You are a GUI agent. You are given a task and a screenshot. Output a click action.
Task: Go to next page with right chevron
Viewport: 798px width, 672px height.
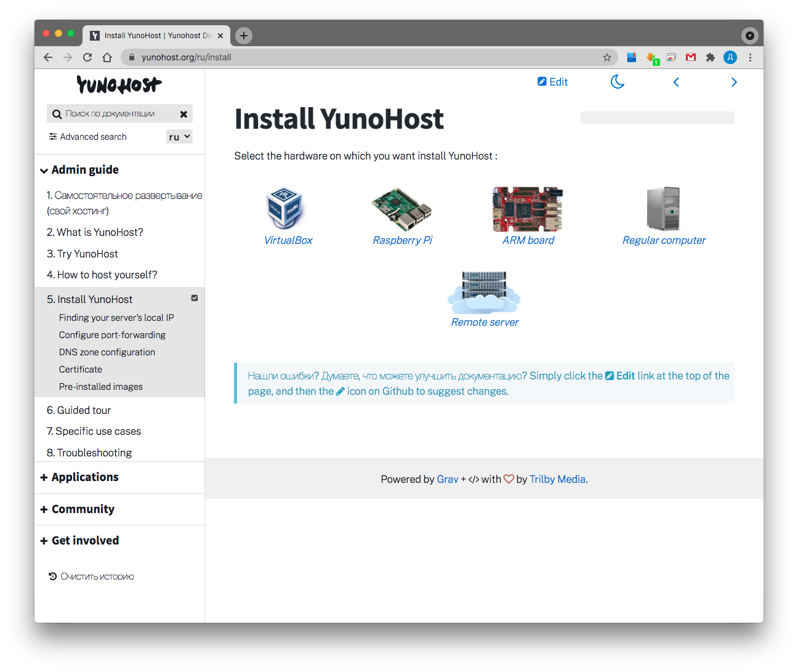point(734,82)
